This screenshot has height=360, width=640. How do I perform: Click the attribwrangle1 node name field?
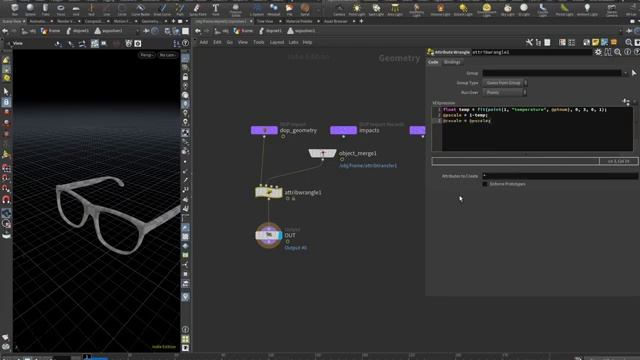click(x=531, y=52)
